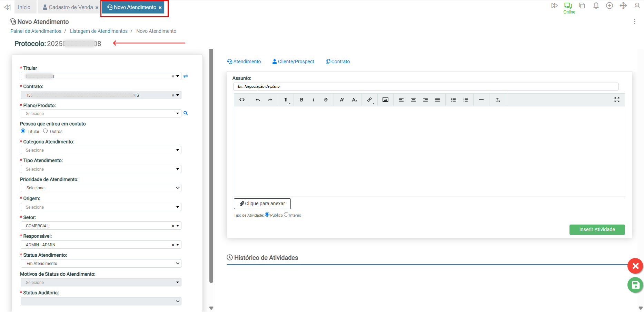The image size is (644, 313).
Task: Insert an image using the editor toolbar
Action: pos(385,100)
